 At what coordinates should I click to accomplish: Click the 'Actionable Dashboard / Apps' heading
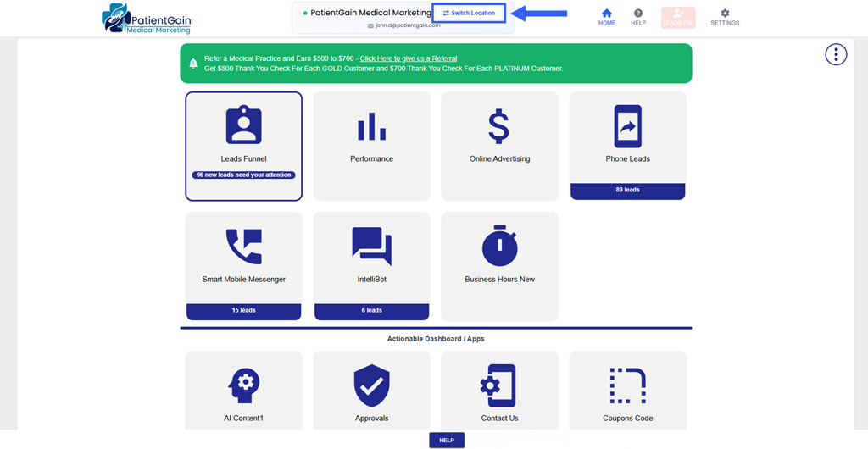[x=436, y=338]
